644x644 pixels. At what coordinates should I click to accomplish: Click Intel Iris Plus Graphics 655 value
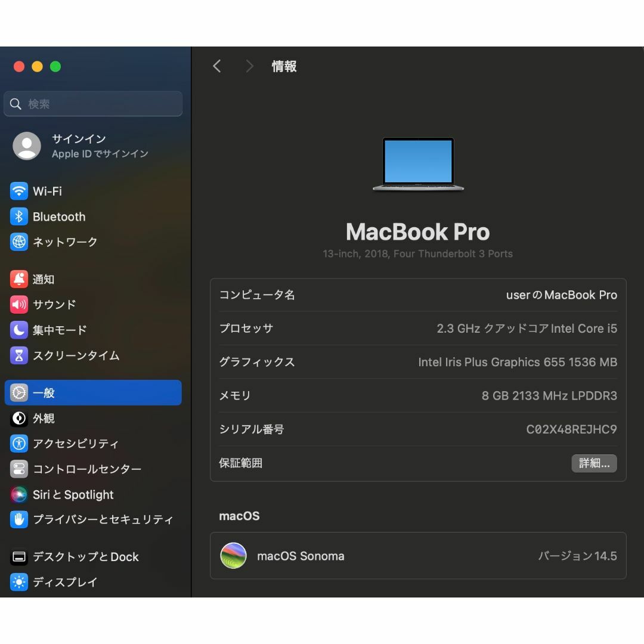click(518, 363)
